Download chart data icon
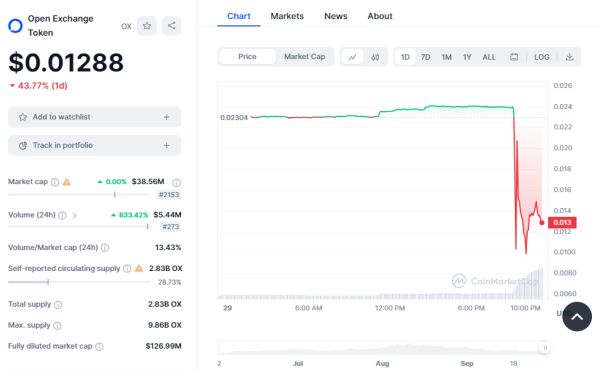Viewport: 600px width, 372px height. click(569, 57)
